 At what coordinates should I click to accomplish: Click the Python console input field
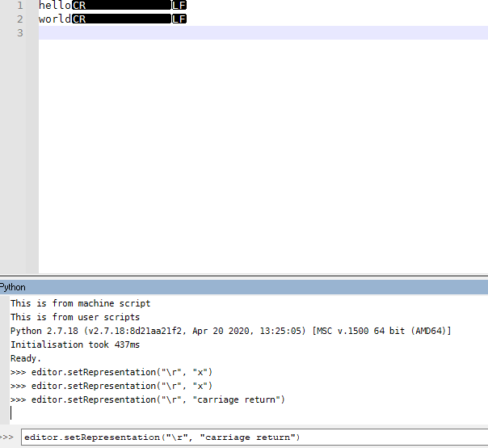255,437
